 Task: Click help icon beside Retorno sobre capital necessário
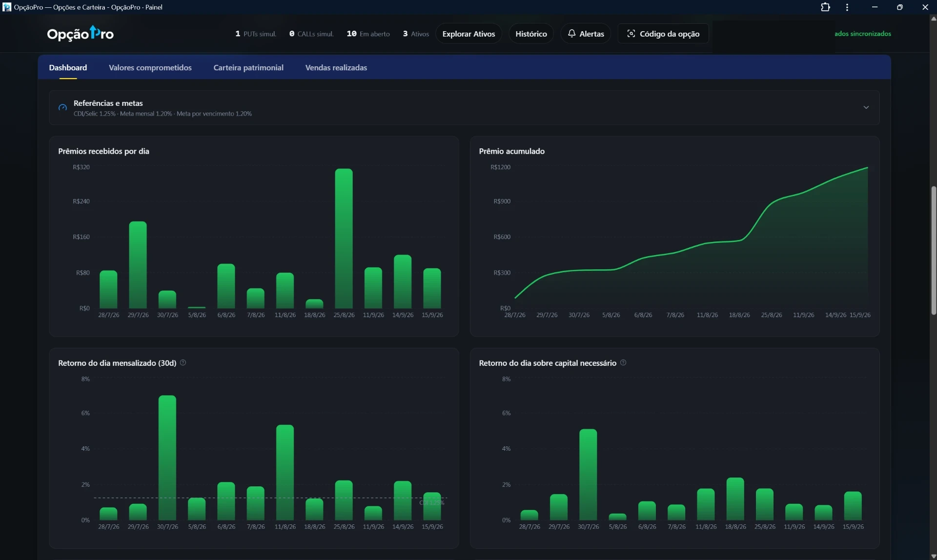click(623, 362)
